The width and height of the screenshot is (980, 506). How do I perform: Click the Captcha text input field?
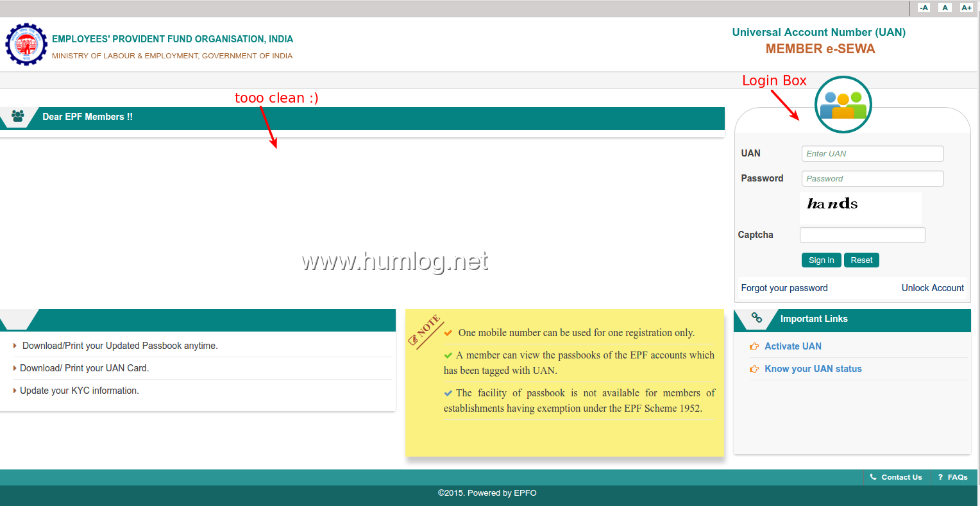[x=862, y=235]
